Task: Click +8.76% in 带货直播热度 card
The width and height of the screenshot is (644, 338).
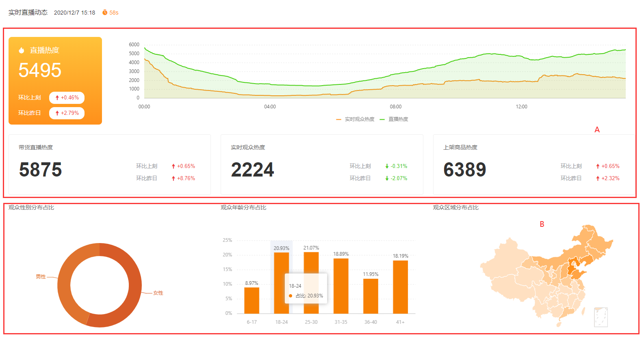Action: [x=183, y=179]
